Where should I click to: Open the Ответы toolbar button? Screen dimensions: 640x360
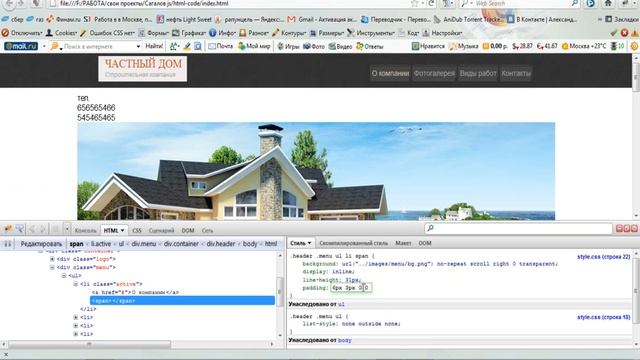(x=369, y=46)
